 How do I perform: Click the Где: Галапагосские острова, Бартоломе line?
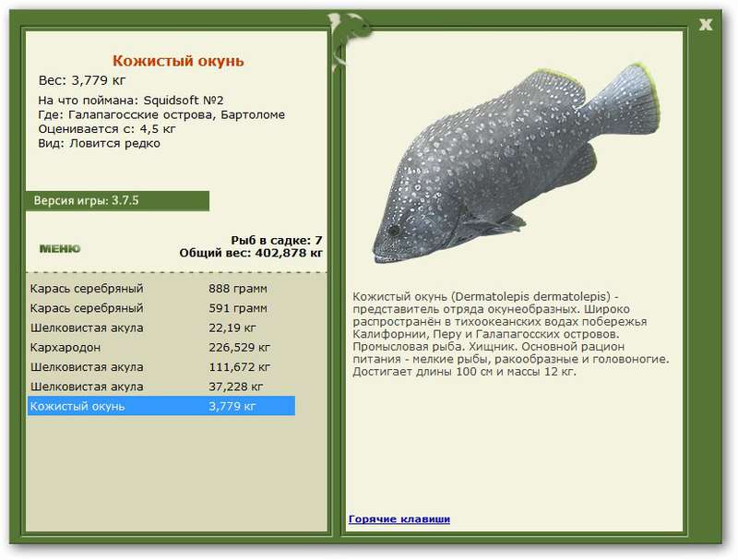(161, 114)
